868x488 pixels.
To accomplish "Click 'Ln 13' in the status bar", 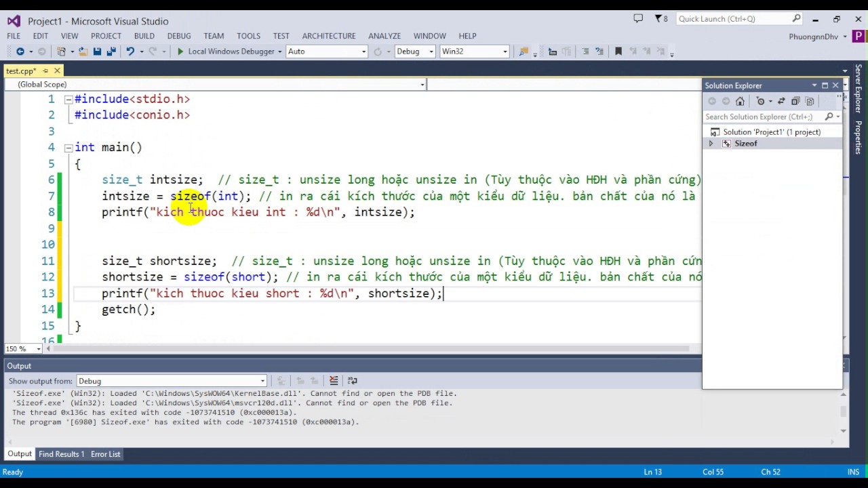I will click(x=653, y=472).
